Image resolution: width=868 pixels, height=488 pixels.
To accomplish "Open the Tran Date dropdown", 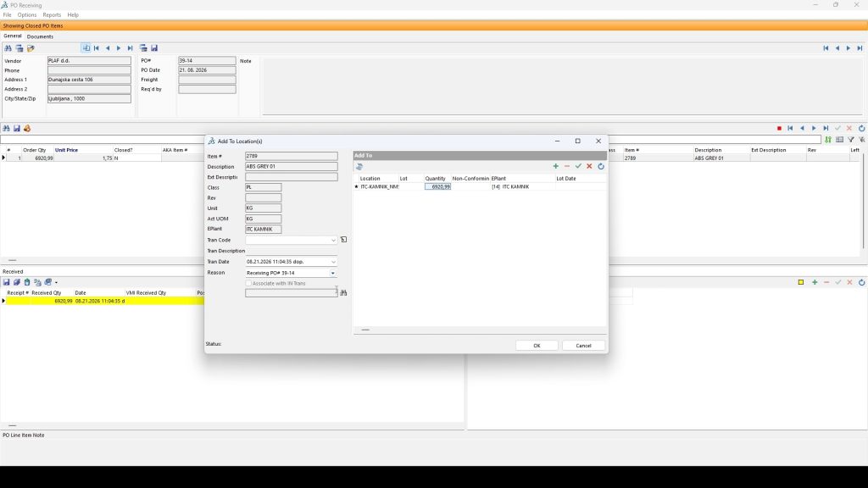I will 333,262.
